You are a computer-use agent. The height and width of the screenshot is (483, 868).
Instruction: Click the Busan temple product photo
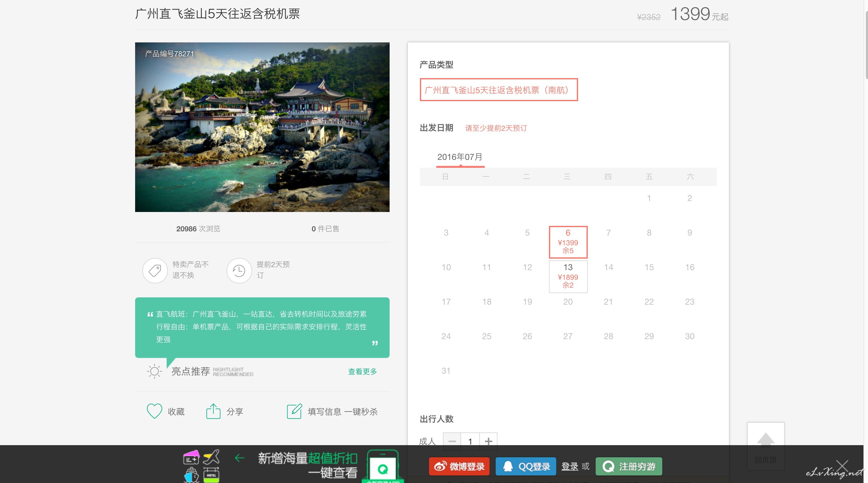262,127
